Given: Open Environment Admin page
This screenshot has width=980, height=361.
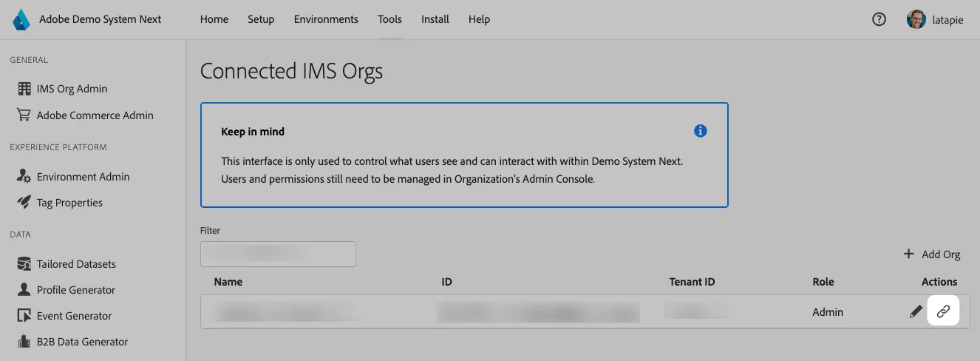Looking at the screenshot, I should click(84, 177).
